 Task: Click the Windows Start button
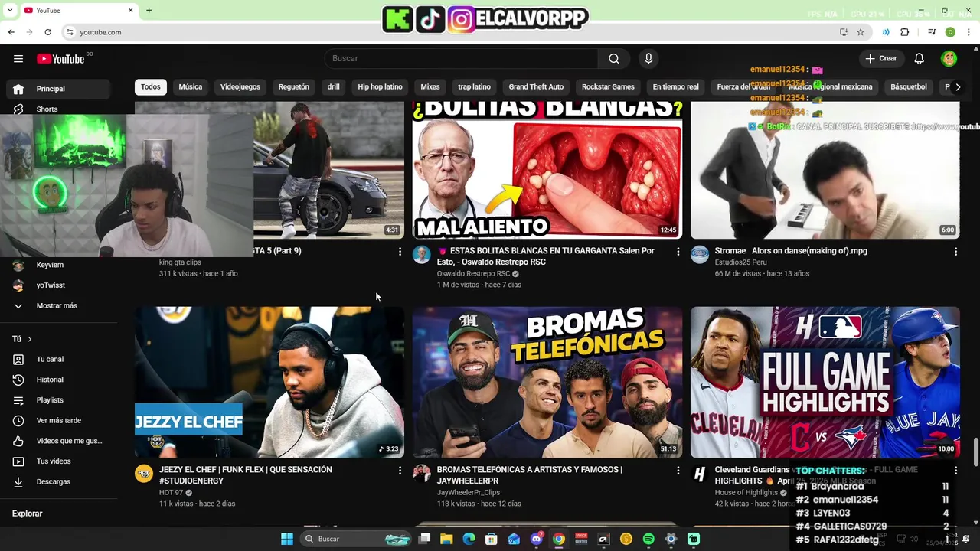click(x=287, y=539)
